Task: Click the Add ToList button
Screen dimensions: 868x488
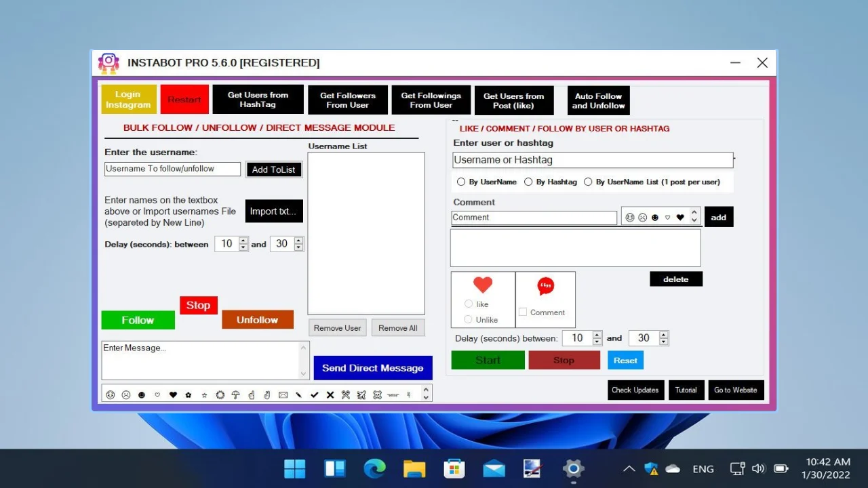Action: pos(274,169)
